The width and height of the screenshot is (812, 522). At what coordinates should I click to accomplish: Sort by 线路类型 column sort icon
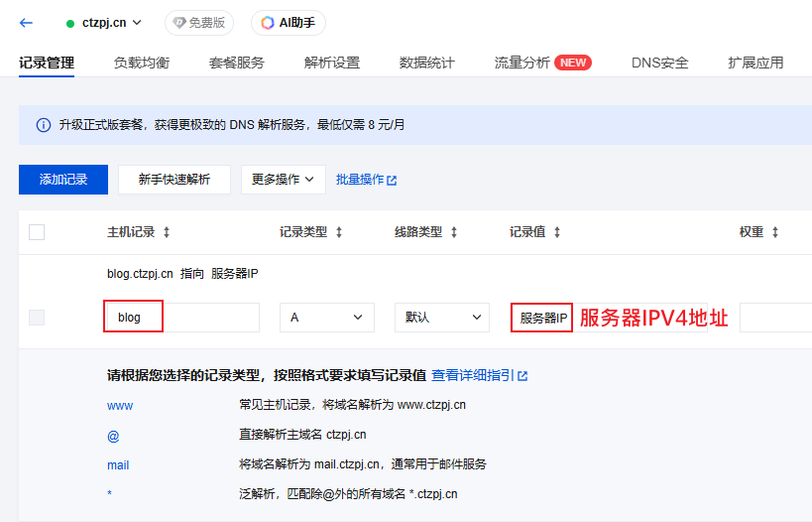(x=454, y=232)
